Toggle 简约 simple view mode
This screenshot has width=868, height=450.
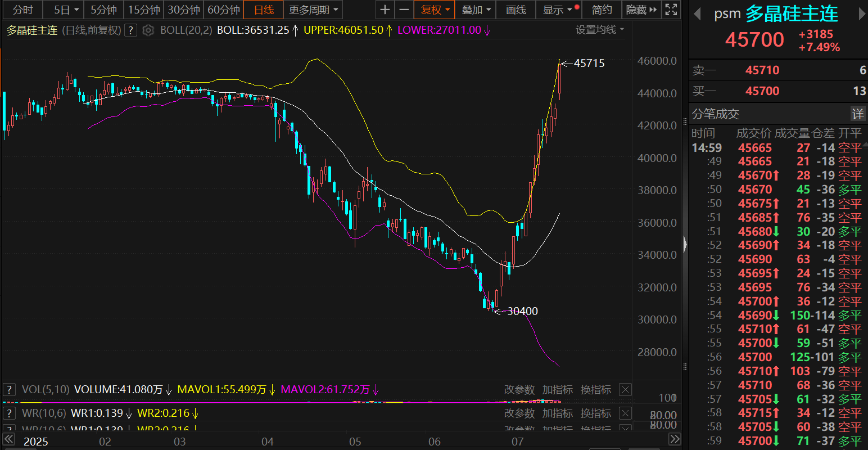click(x=602, y=10)
